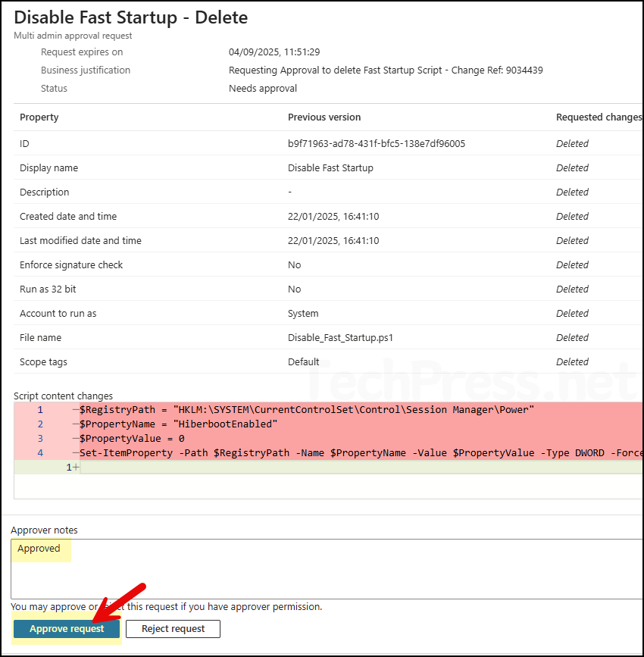Focus the Approver notes text box
Viewport: 644px width, 657px height.
(327, 568)
